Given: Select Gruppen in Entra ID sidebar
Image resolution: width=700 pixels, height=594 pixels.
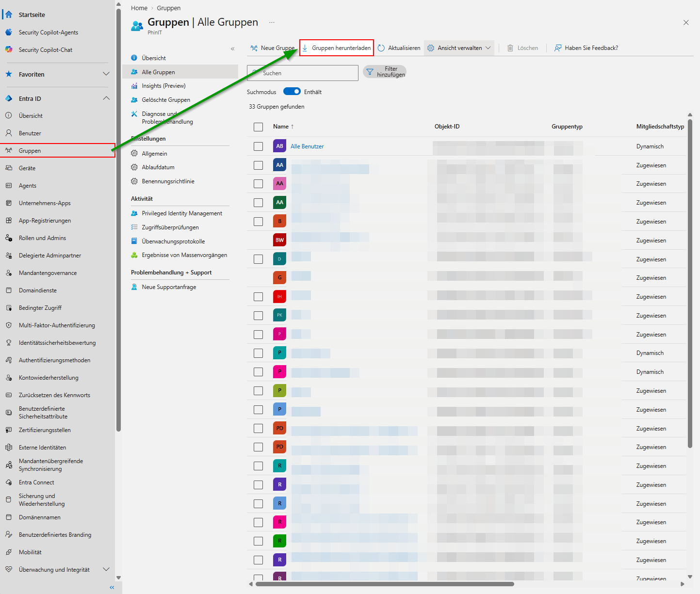Looking at the screenshot, I should (57, 150).
